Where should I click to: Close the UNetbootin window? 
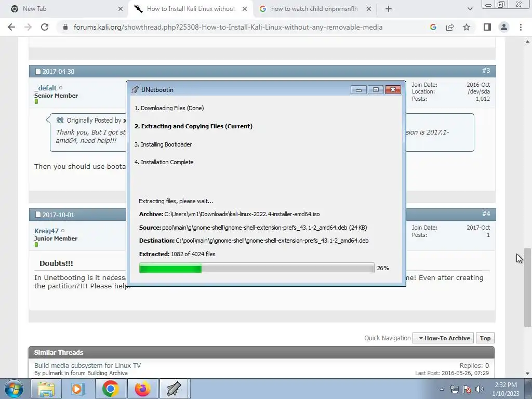pyautogui.click(x=393, y=89)
